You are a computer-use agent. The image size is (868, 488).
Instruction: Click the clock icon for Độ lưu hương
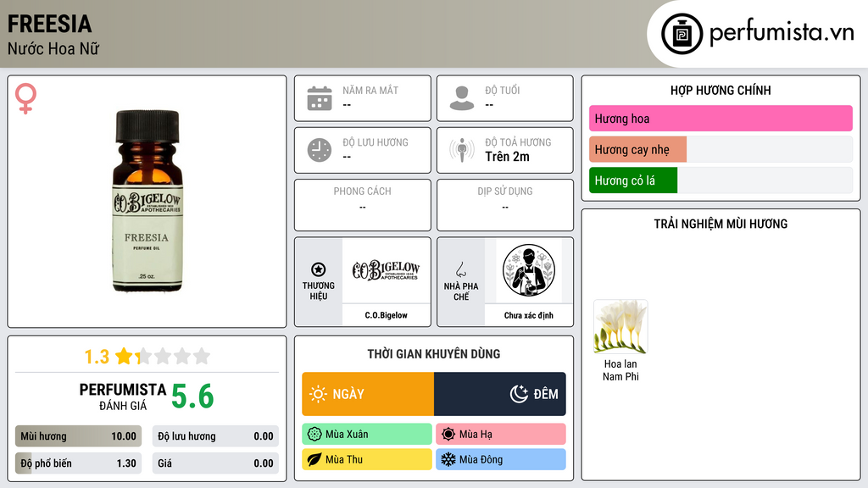coord(320,150)
